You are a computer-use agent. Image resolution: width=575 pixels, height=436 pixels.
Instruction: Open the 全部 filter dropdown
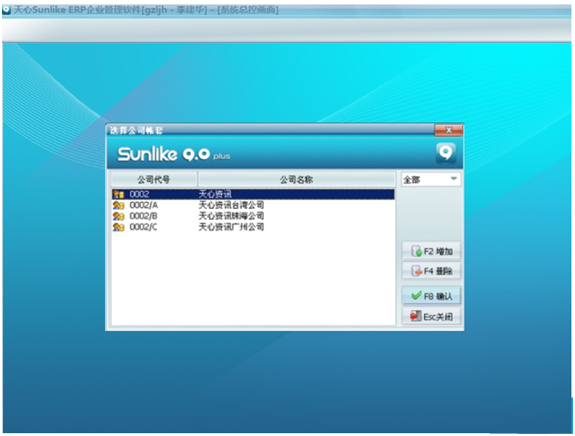point(431,180)
